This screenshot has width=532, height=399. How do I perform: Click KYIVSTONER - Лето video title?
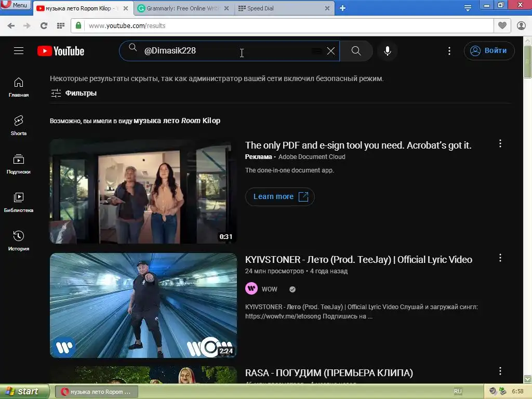coord(358,260)
